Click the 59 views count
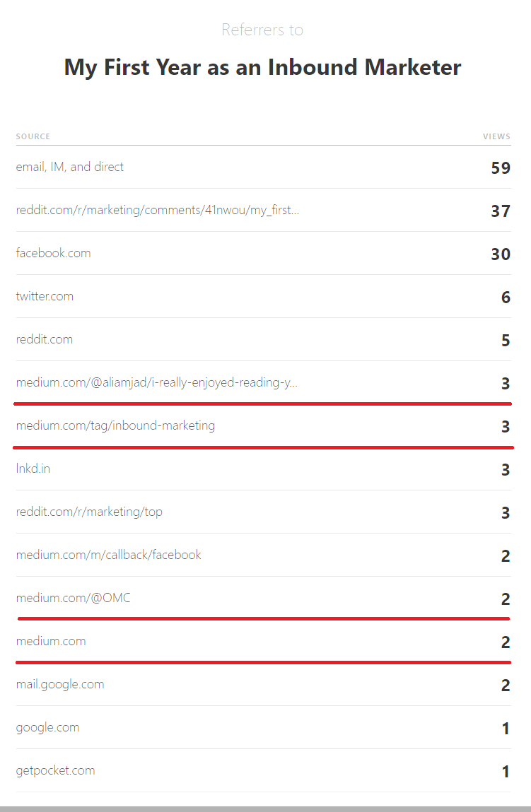 (x=501, y=167)
